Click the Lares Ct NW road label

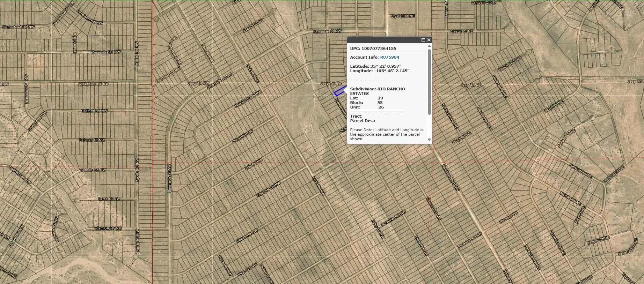pyautogui.click(x=109, y=199)
